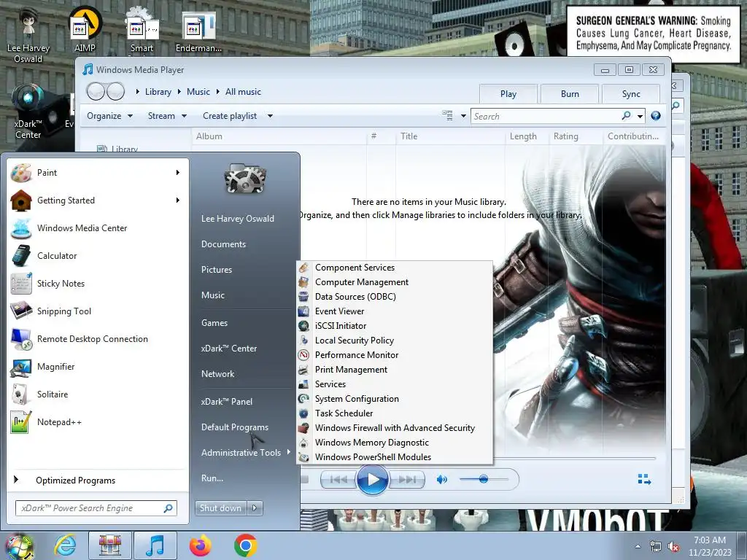Viewport: 747px width, 560px height.
Task: Click the volume icon in system tray
Action: (x=673, y=546)
